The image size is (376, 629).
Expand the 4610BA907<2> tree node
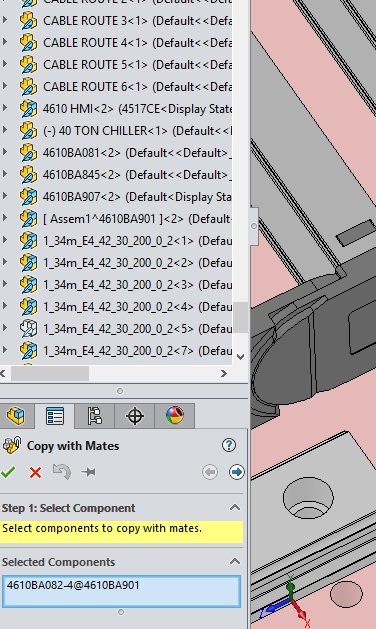(5, 196)
